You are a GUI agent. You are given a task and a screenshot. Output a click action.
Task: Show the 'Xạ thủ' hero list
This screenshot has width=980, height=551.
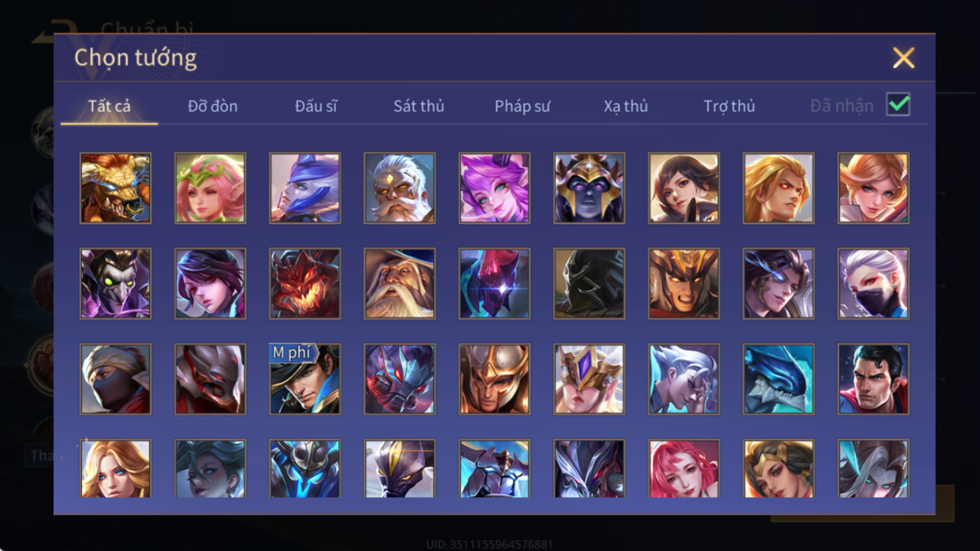[625, 106]
